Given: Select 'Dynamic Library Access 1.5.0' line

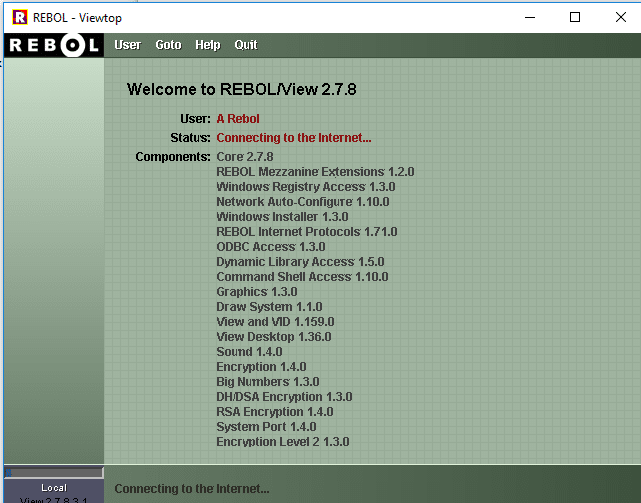Looking at the screenshot, I should click(x=300, y=262).
